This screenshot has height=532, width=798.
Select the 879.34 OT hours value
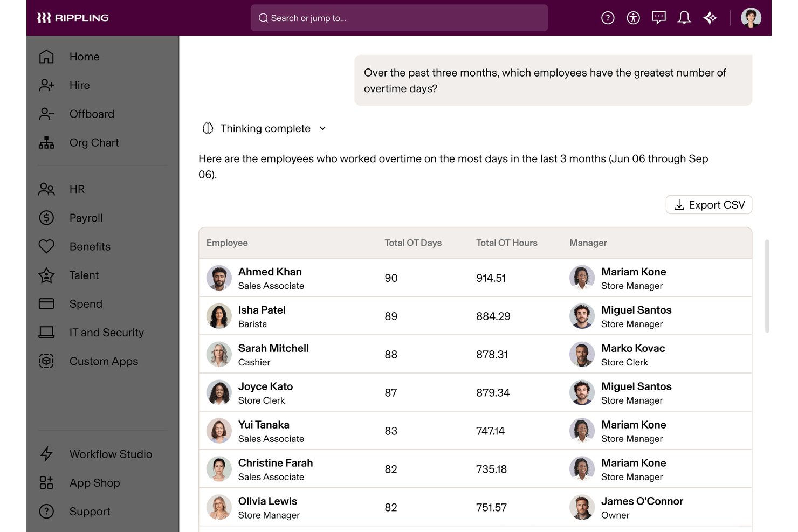(493, 393)
